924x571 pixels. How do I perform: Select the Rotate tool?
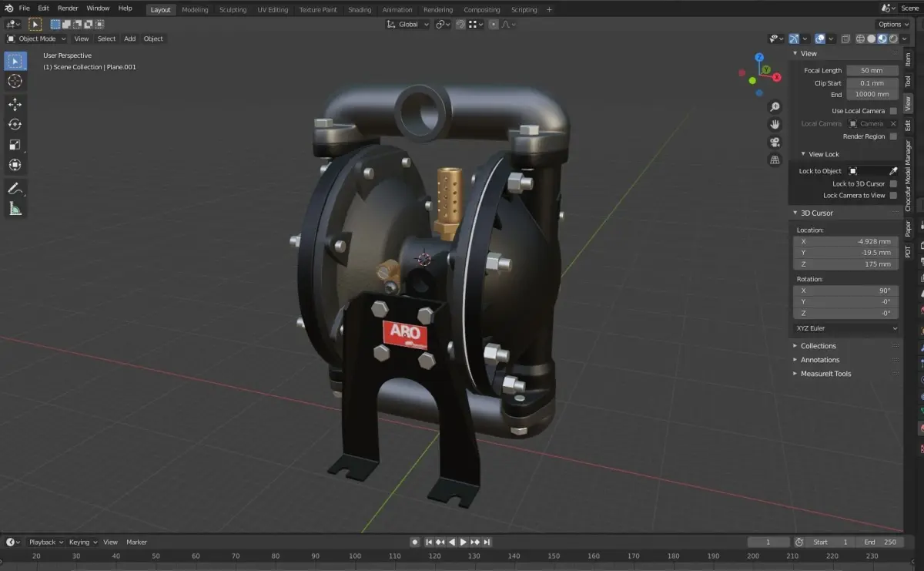(15, 124)
